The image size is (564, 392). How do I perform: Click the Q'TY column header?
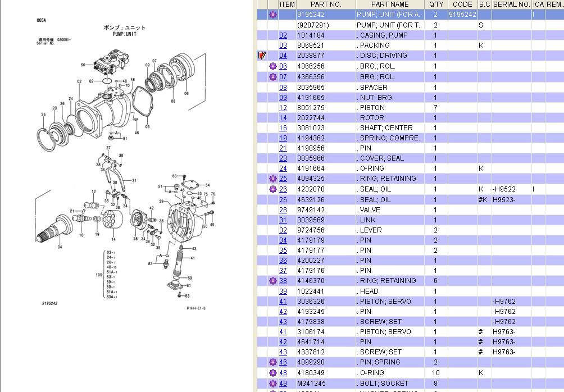tap(436, 4)
